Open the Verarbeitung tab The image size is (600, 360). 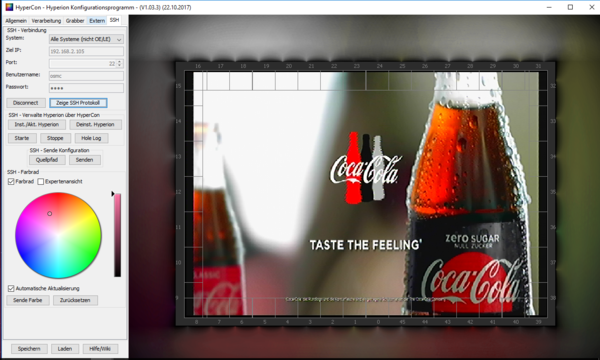pos(46,21)
